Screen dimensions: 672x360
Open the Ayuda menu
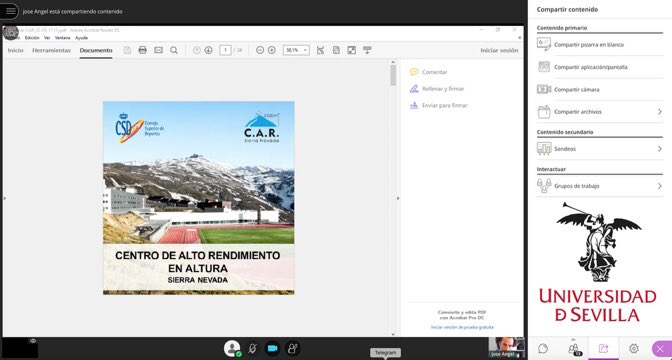click(x=81, y=38)
